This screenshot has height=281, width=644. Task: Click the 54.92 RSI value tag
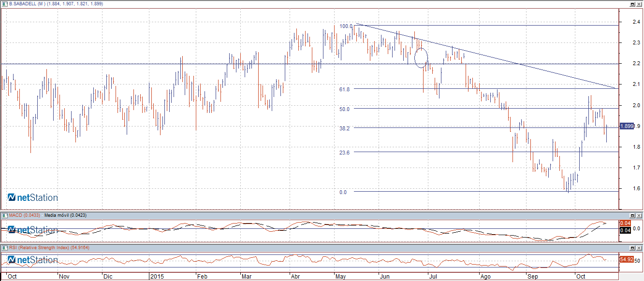tap(627, 259)
